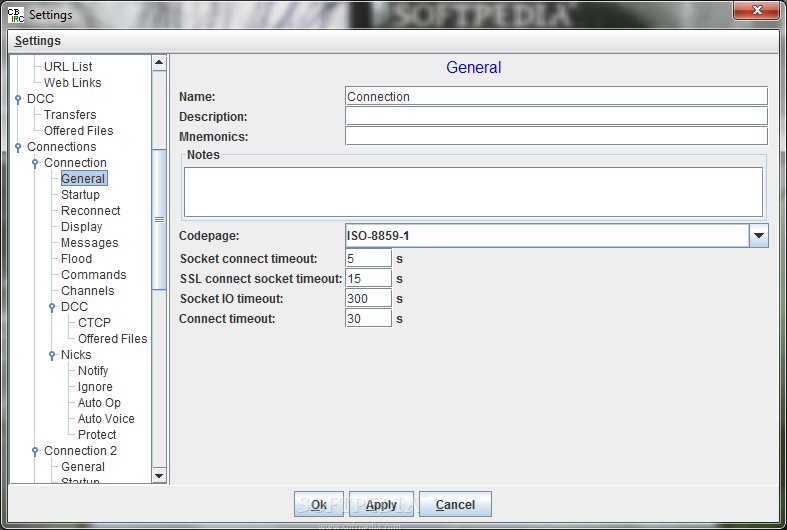Select Messages in the tree
Screen dimensions: 787x530
point(89,243)
